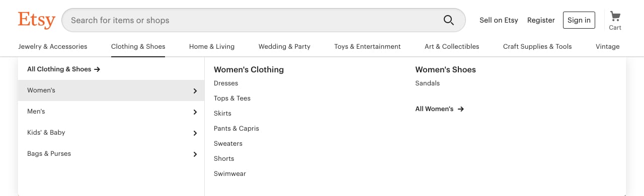Select the Vintage category tab

pos(607,46)
